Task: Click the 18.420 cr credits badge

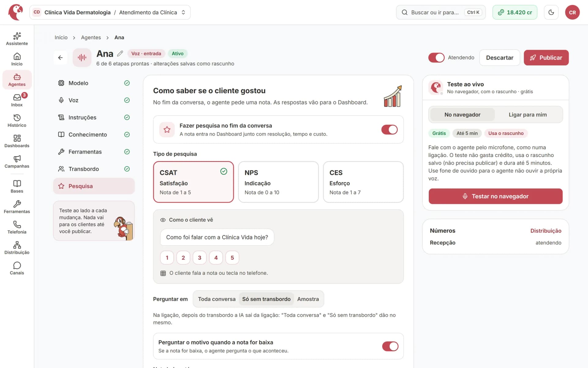Action: [514, 12]
